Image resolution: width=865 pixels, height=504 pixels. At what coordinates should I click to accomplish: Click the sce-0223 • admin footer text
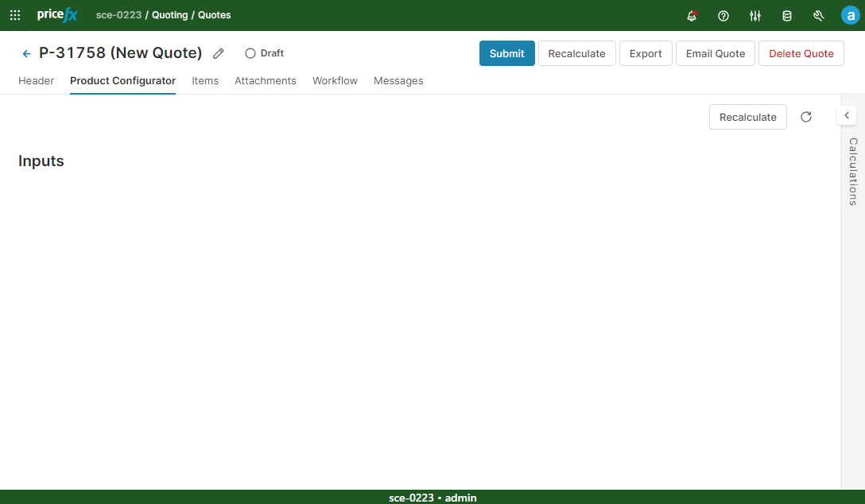[x=432, y=498]
